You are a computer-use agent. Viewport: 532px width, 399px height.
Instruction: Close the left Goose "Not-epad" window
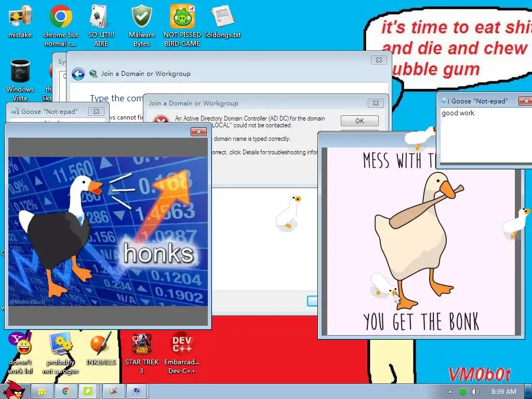[x=96, y=111]
